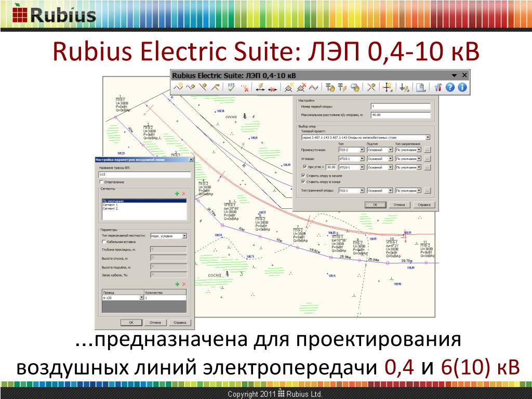Click OK in the line parameters dialog
The width and height of the screenshot is (532, 399).
[x=131, y=323]
